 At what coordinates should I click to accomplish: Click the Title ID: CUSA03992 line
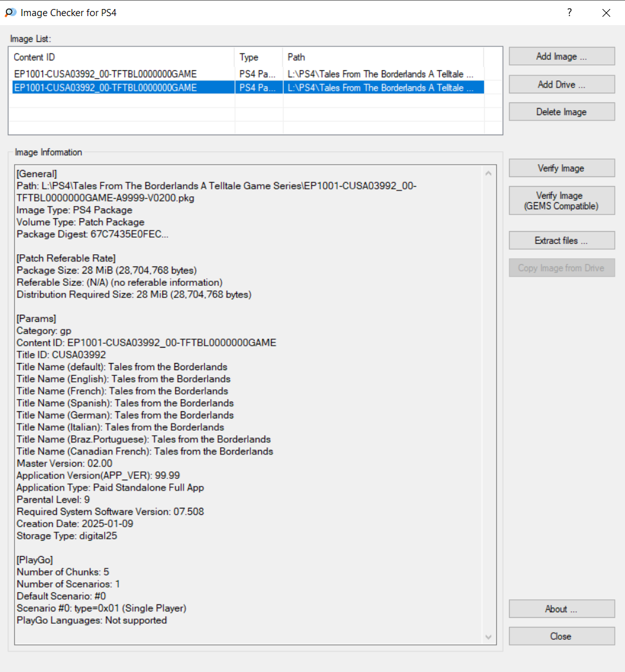click(61, 355)
